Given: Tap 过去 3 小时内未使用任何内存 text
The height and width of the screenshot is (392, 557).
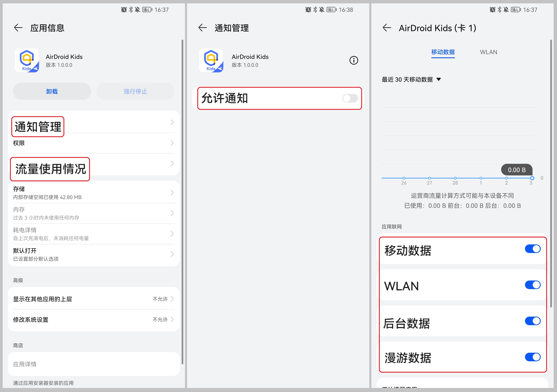Looking at the screenshot, I should pyautogui.click(x=46, y=218).
